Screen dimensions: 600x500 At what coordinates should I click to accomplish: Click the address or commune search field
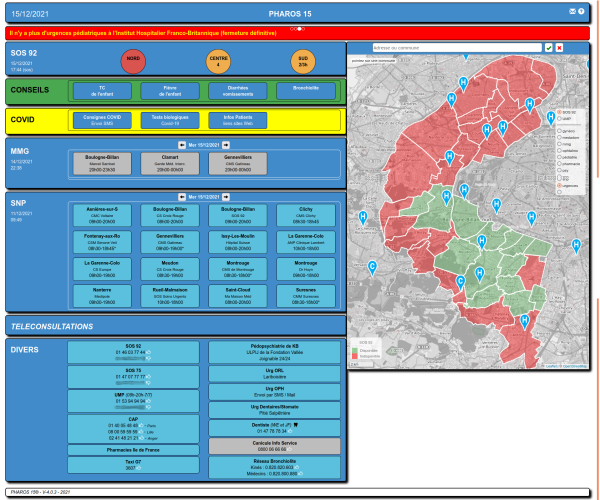click(455, 47)
